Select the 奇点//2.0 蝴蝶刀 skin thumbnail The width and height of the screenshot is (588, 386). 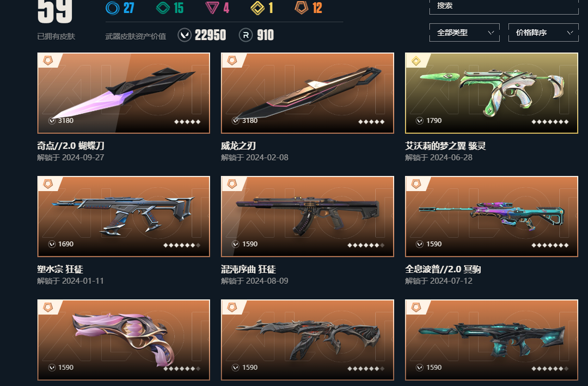tap(124, 93)
